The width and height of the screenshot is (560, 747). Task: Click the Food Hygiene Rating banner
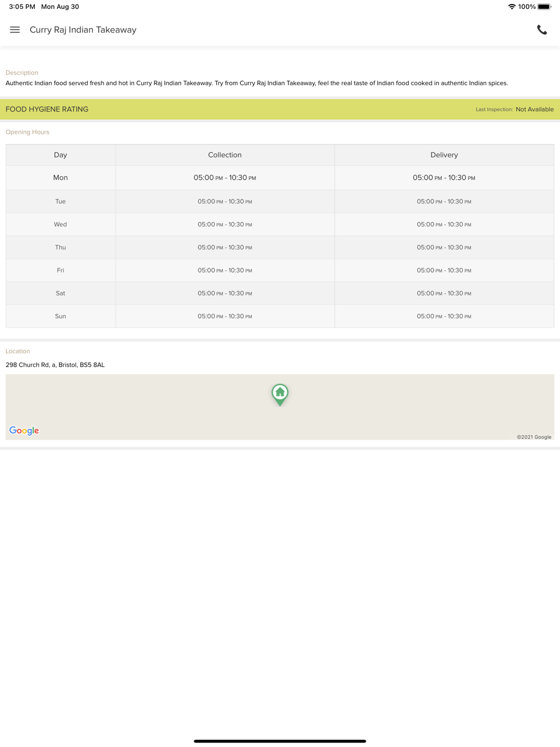pos(280,109)
